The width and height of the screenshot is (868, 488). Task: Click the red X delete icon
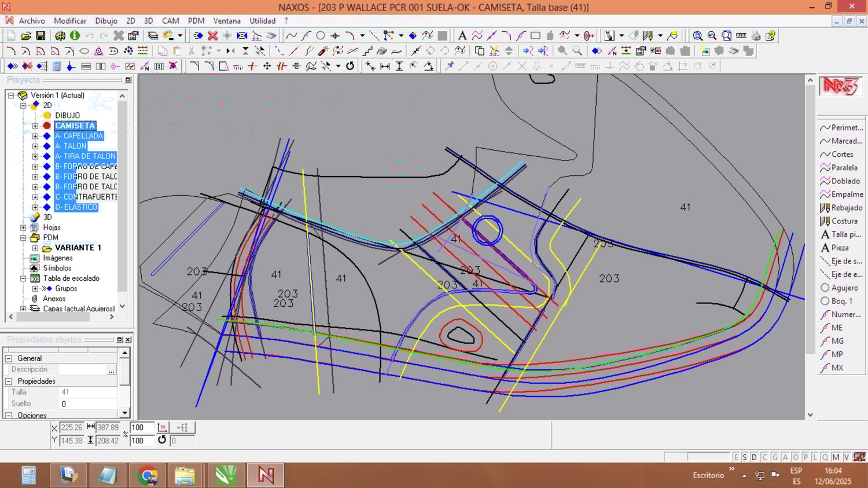click(x=212, y=36)
